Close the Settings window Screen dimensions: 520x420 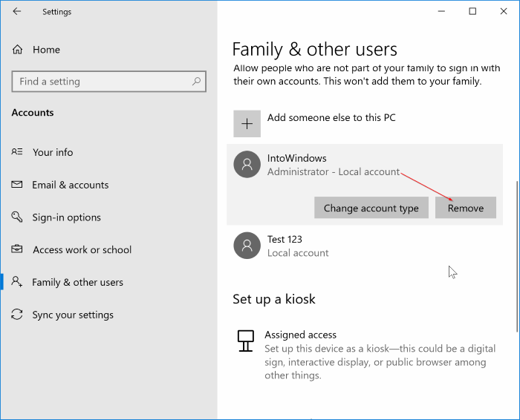[504, 11]
